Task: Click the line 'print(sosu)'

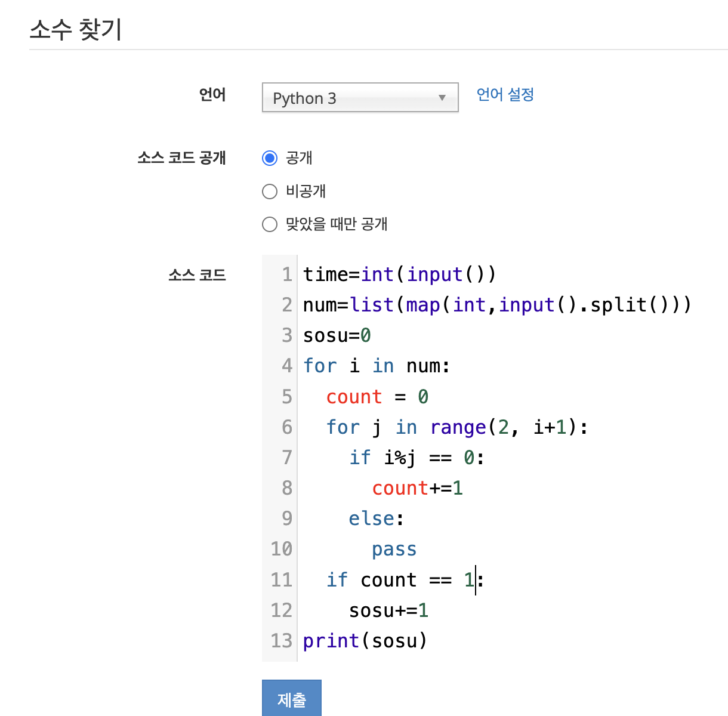Action: 365,641
